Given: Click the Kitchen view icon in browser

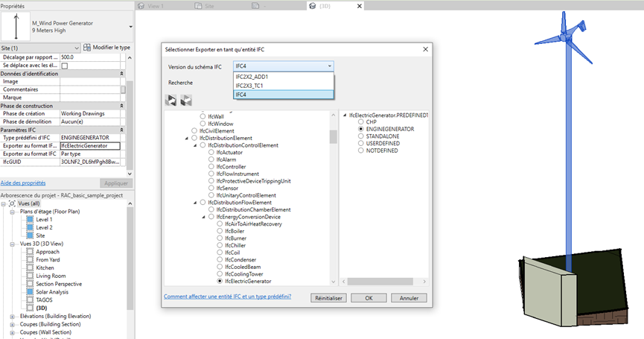Looking at the screenshot, I should pyautogui.click(x=31, y=267).
